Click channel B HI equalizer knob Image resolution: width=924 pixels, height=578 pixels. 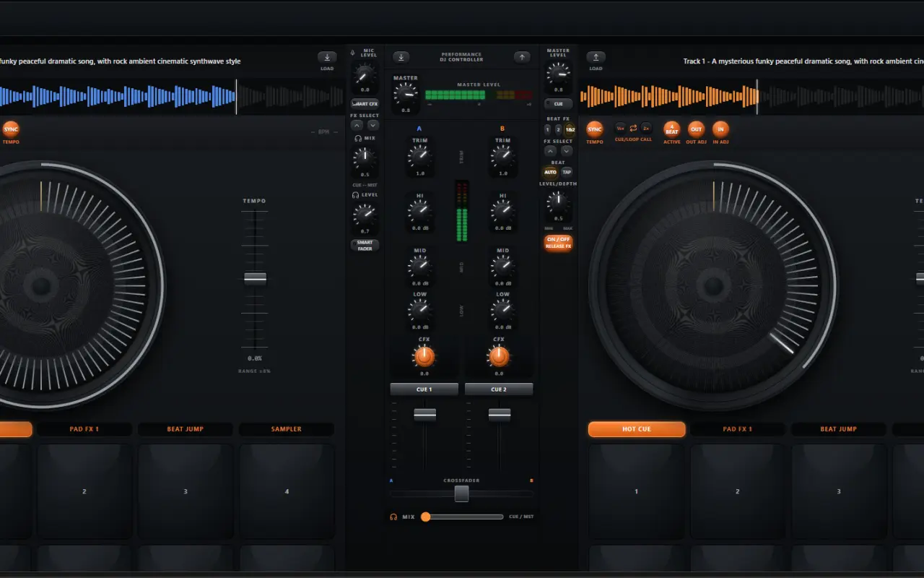click(x=502, y=211)
